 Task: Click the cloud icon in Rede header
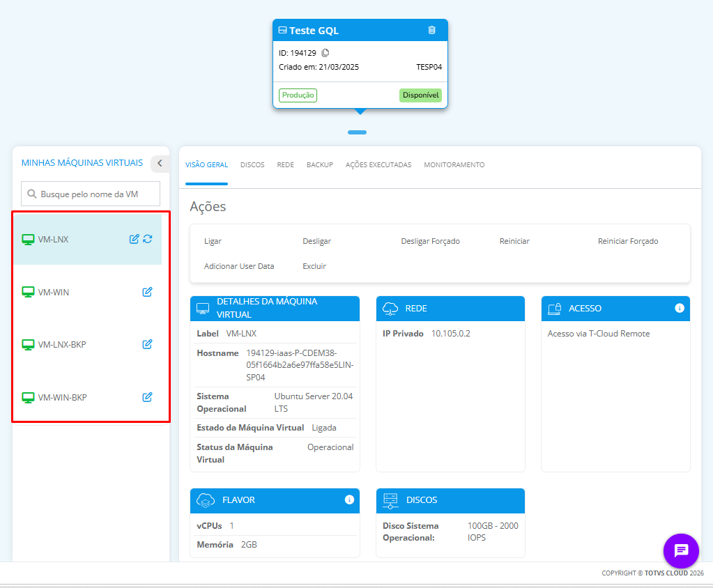coord(390,309)
